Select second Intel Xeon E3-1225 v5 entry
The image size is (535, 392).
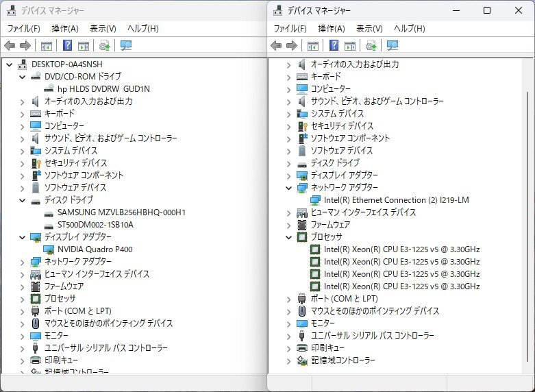[401, 262]
